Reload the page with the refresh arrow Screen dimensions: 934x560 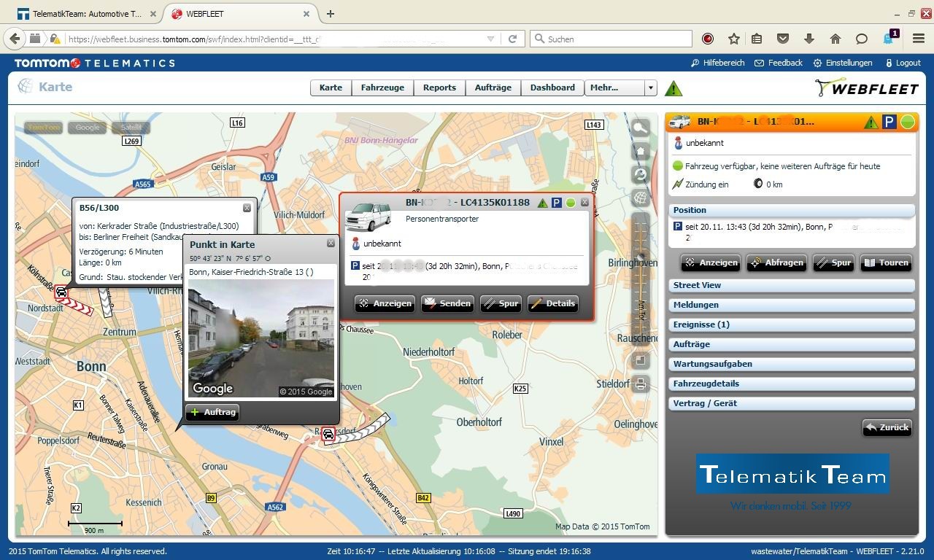[x=512, y=39]
